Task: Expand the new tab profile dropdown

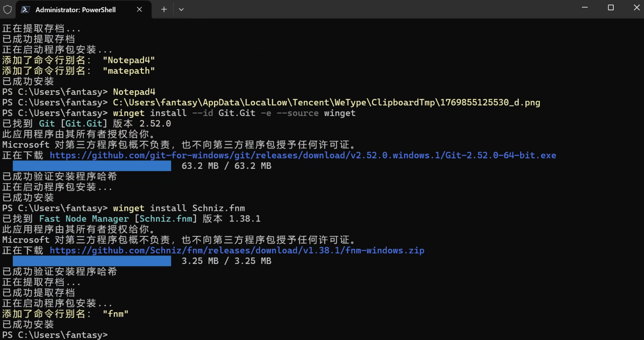Action: click(x=181, y=10)
